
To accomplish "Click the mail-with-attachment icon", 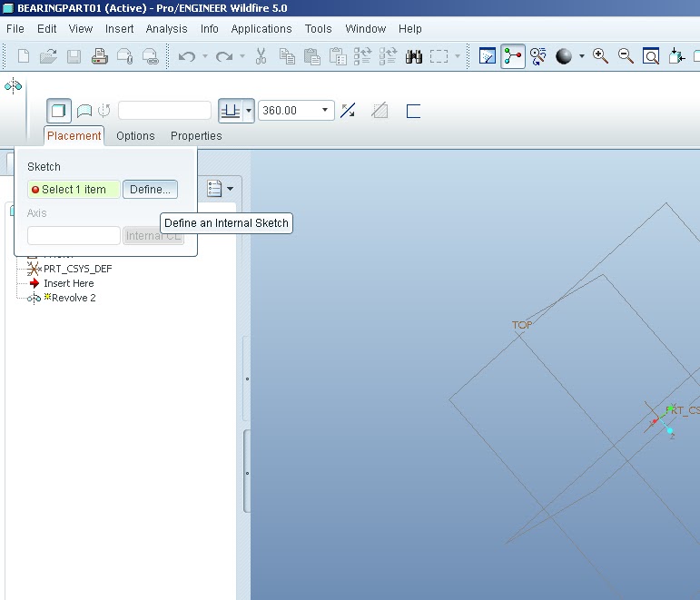I will click(124, 56).
